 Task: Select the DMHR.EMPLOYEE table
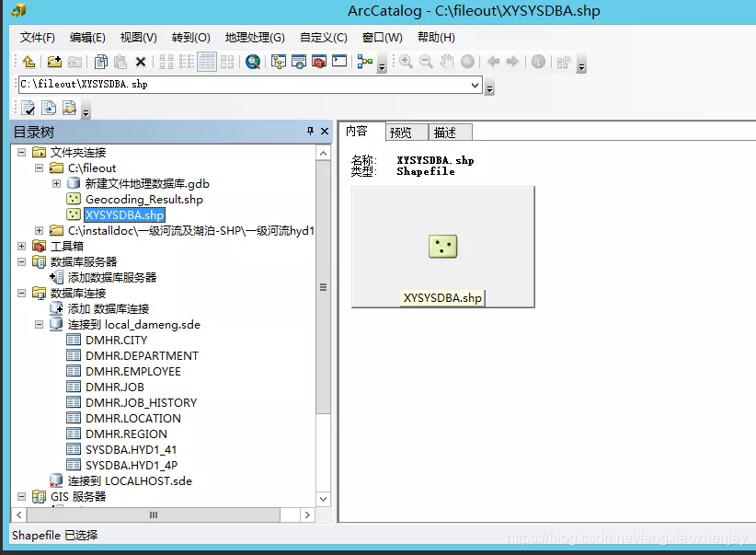[x=133, y=372]
